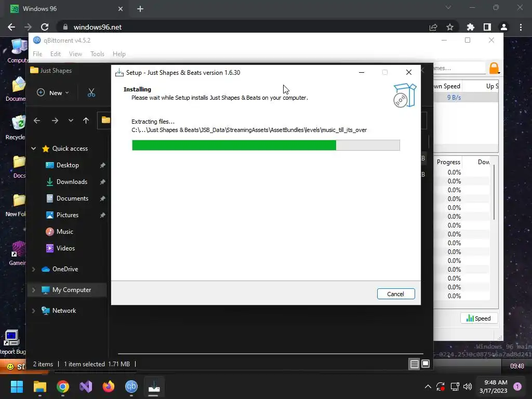Show hidden system tray icons

pyautogui.click(x=428, y=387)
